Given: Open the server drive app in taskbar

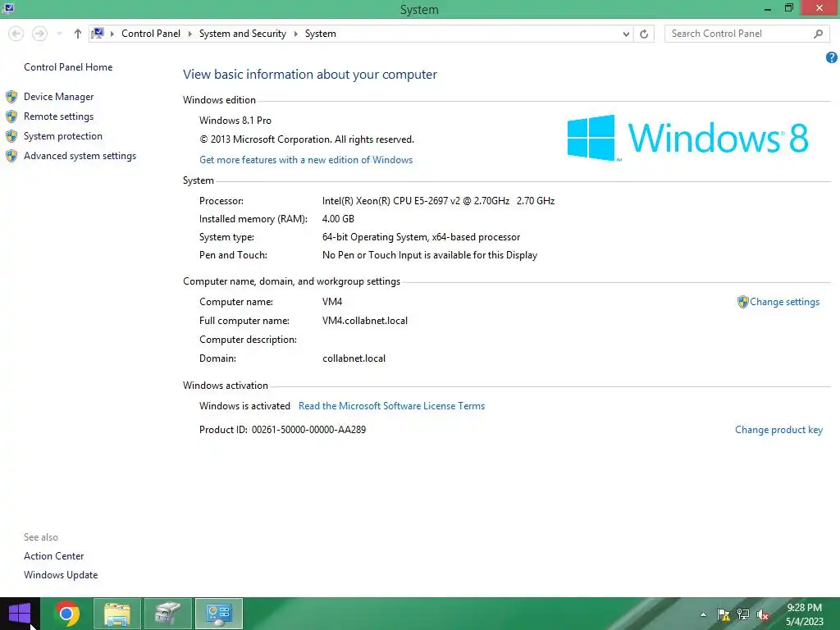Looking at the screenshot, I should [167, 614].
